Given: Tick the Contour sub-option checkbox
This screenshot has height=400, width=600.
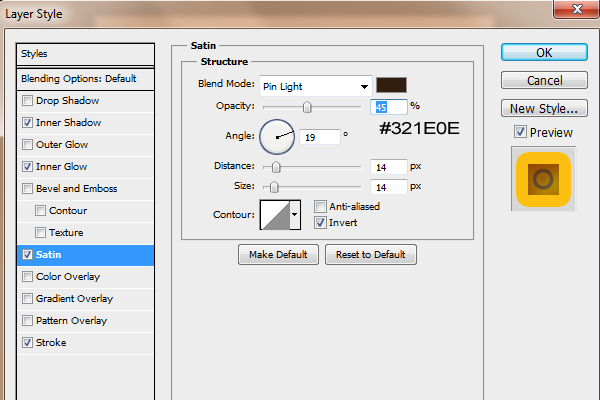Looking at the screenshot, I should [x=40, y=211].
